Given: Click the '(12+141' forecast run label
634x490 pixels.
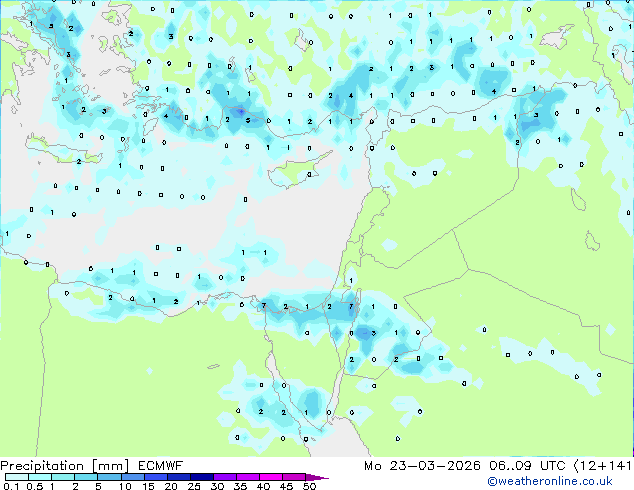Looking at the screenshot, I should pyautogui.click(x=602, y=466).
